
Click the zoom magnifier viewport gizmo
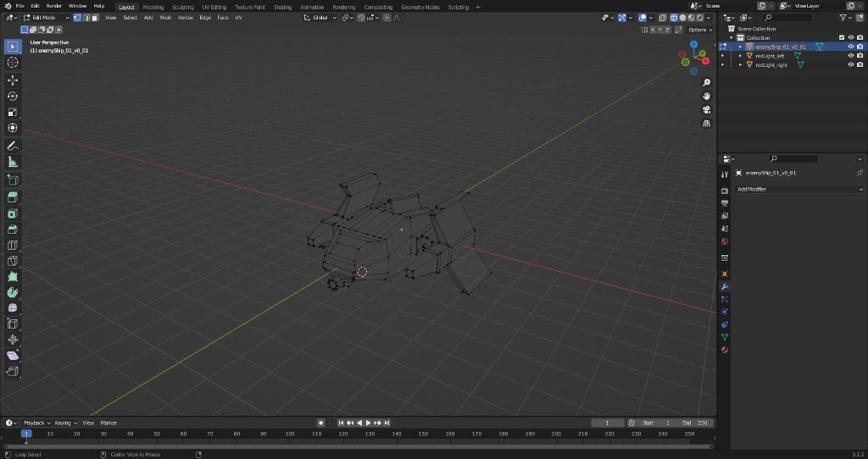click(x=706, y=82)
